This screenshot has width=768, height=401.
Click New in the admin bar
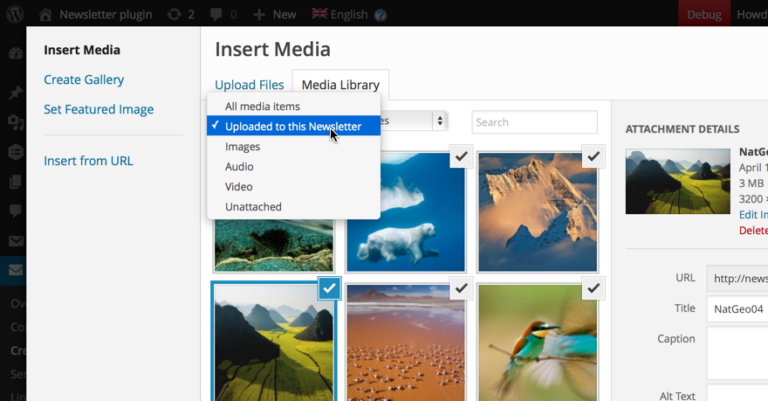(x=284, y=15)
